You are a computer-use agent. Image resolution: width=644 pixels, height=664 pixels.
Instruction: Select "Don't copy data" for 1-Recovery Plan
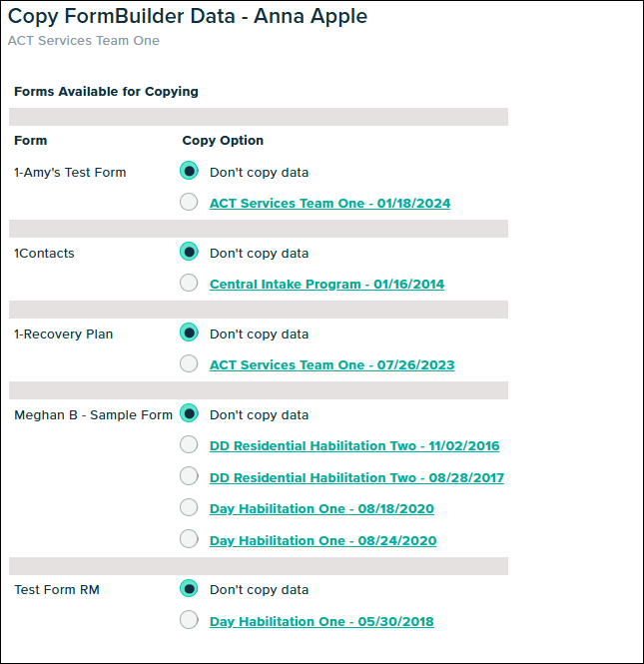189,332
